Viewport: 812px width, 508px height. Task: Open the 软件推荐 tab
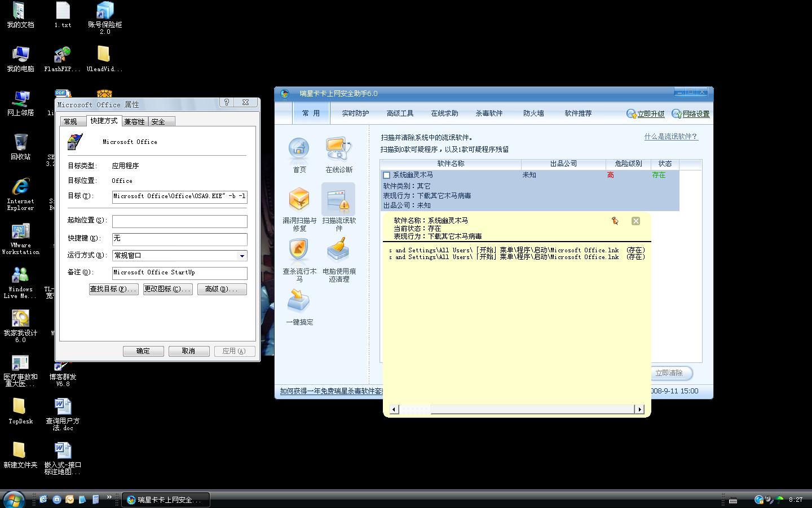(578, 113)
